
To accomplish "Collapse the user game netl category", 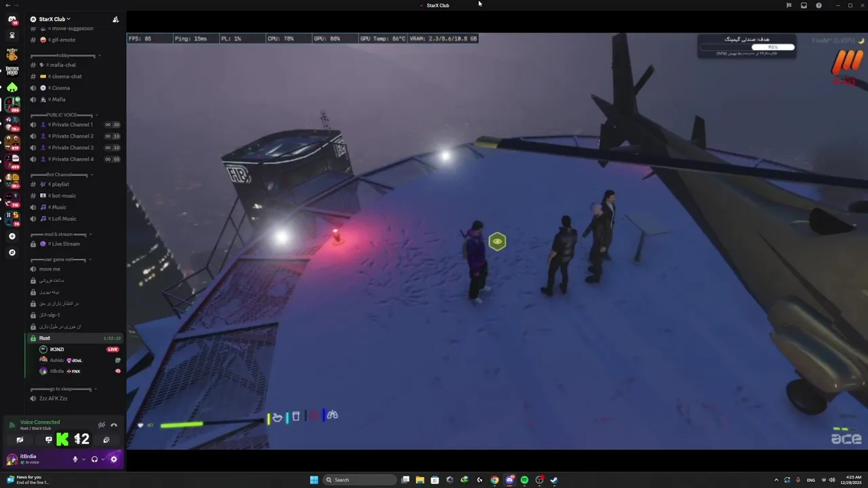I will (x=62, y=260).
